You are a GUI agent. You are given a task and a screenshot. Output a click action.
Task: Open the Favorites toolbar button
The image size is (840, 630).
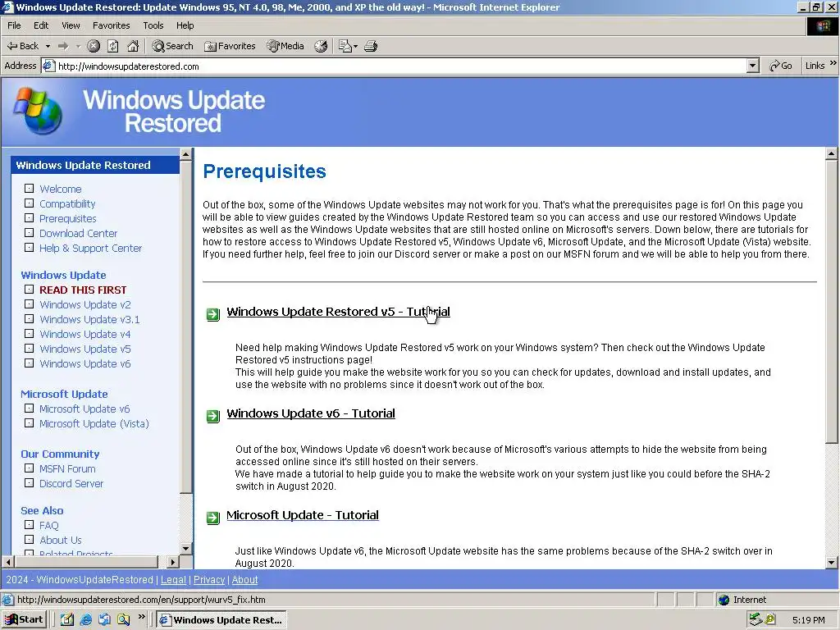pos(230,46)
